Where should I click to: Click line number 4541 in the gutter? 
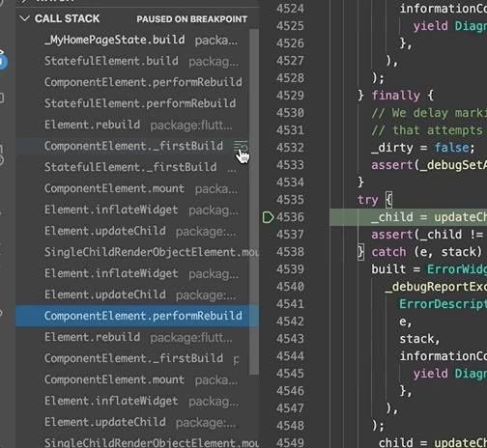(290, 304)
